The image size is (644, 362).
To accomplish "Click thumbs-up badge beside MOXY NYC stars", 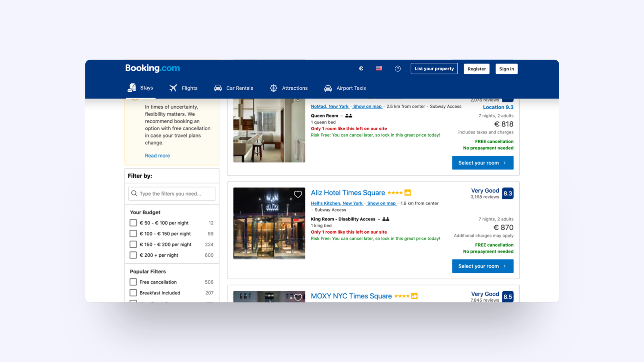I will [x=415, y=296].
